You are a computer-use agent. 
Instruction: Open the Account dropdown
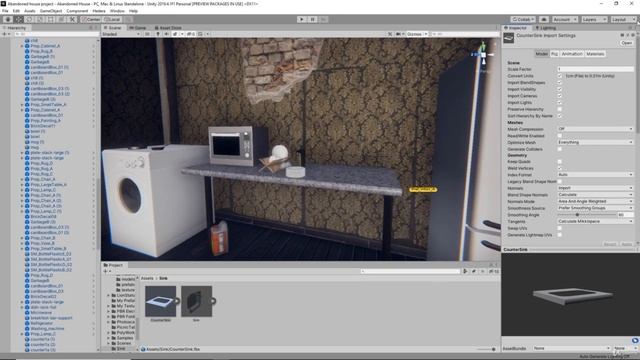pos(564,19)
